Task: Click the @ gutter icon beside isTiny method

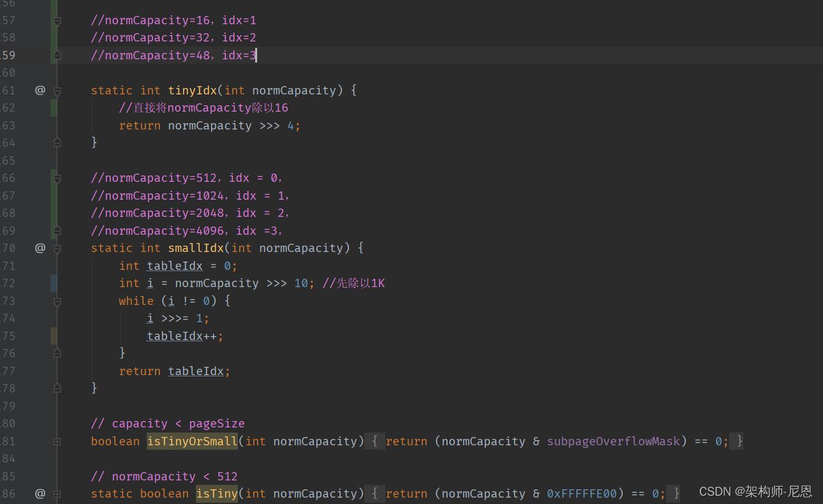Action: point(40,494)
